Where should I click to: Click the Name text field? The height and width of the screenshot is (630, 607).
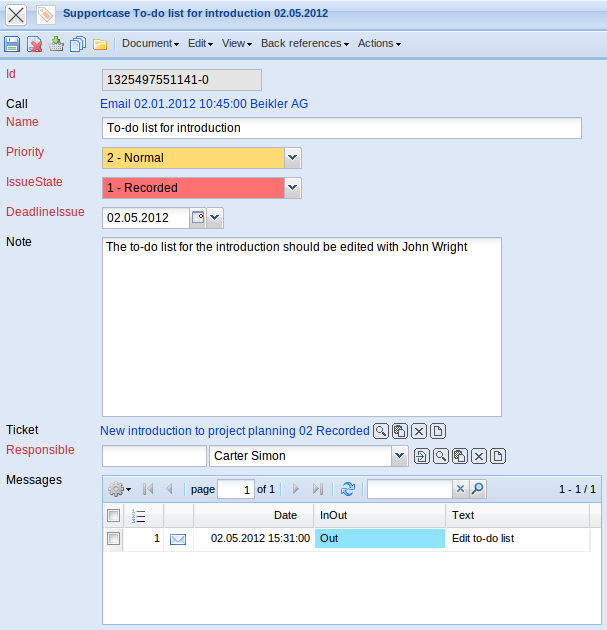(x=341, y=128)
